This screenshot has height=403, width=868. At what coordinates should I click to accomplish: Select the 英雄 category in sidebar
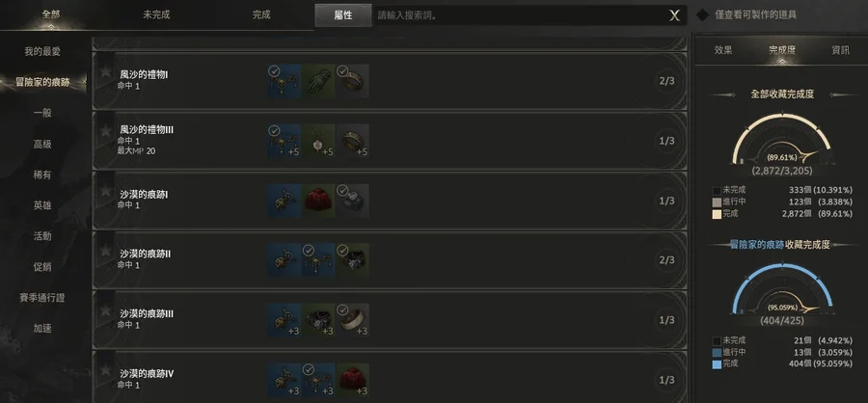pos(42,205)
